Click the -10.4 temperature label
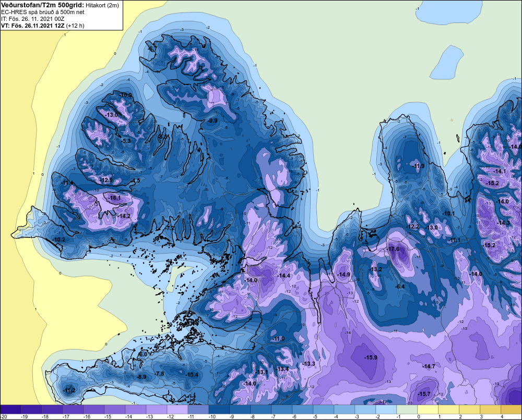 click(192, 375)
